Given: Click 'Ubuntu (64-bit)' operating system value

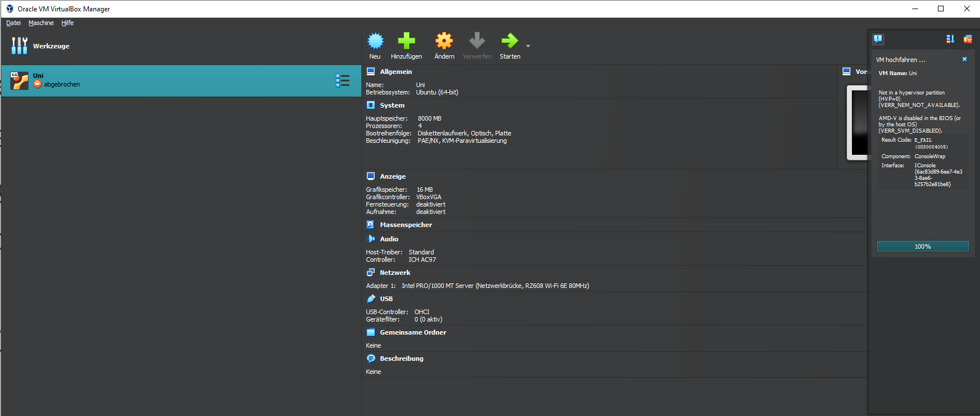Looking at the screenshot, I should [x=437, y=92].
